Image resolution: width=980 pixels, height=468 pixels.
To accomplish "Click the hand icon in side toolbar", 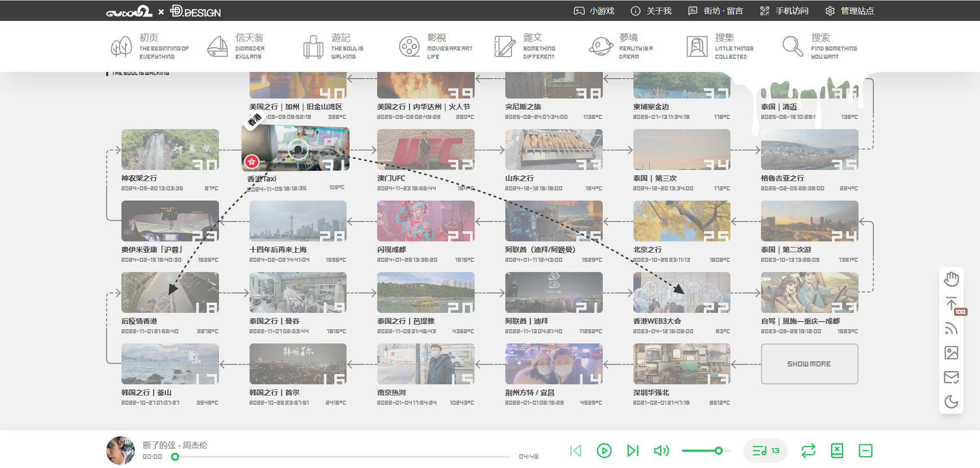I will point(951,279).
